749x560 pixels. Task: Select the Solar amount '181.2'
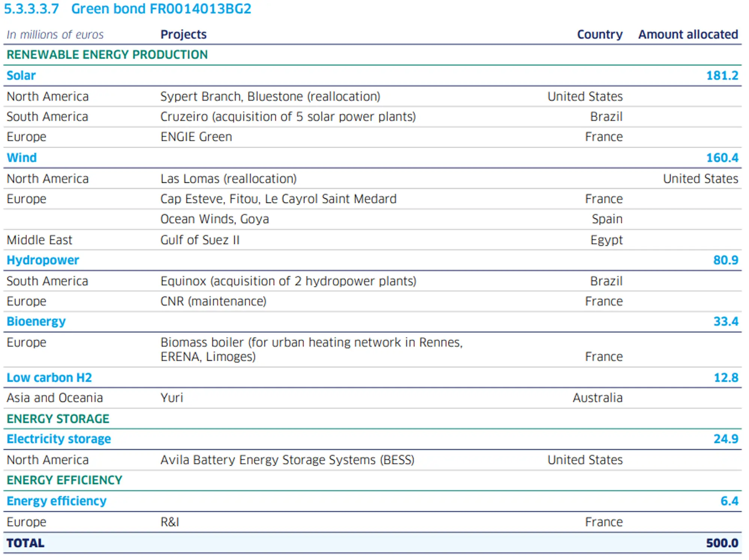tap(722, 76)
